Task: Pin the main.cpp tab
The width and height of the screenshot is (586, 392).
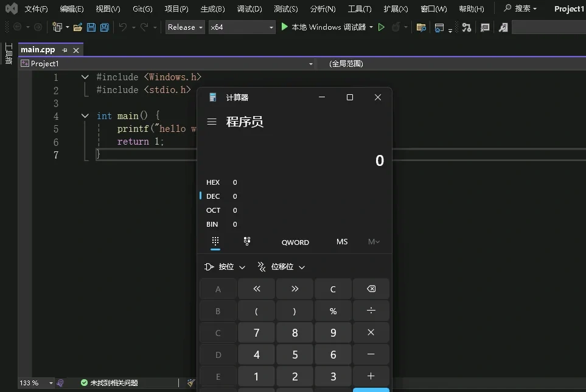Action: (x=65, y=50)
